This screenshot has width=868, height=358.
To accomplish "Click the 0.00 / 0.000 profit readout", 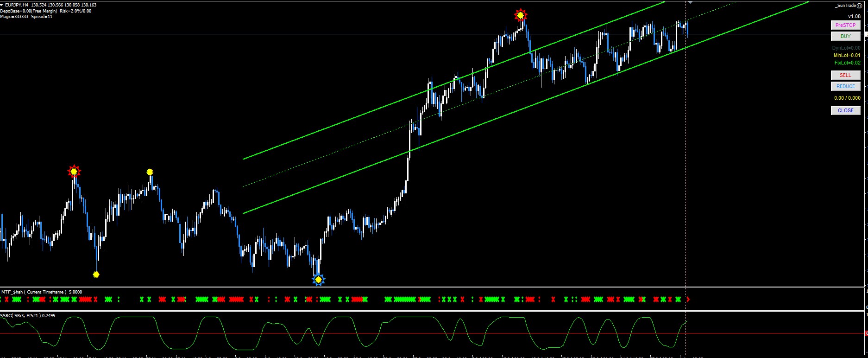I will (847, 98).
